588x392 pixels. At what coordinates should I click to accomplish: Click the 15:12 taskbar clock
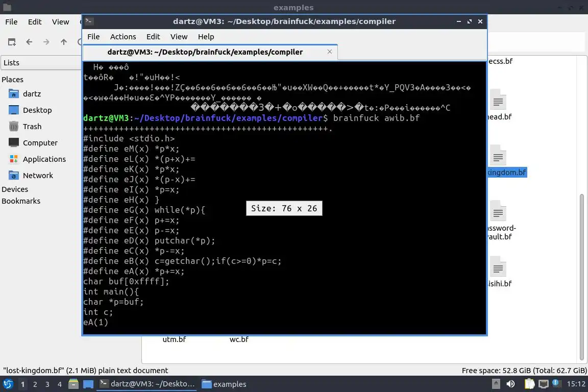(576, 384)
